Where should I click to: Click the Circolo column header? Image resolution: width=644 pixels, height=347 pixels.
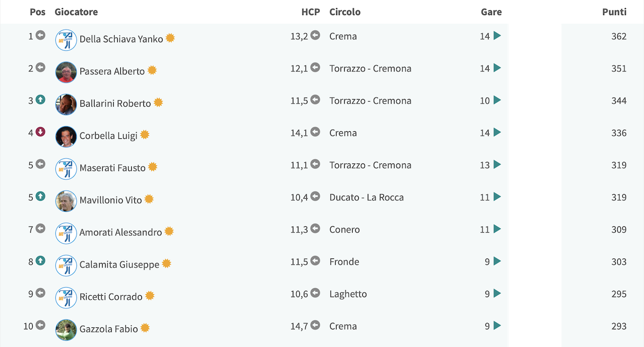pyautogui.click(x=345, y=12)
